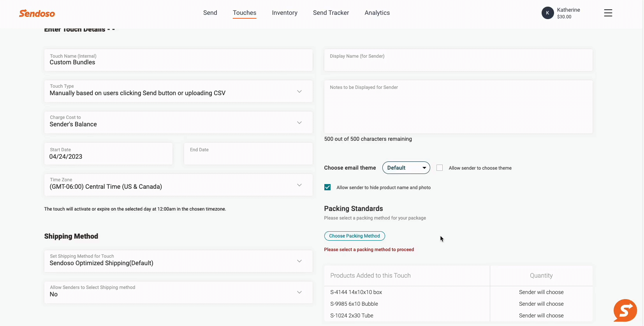Viewport: 644px width, 326px height.
Task: Click the Choose Packing Method button
Action: coord(354,236)
